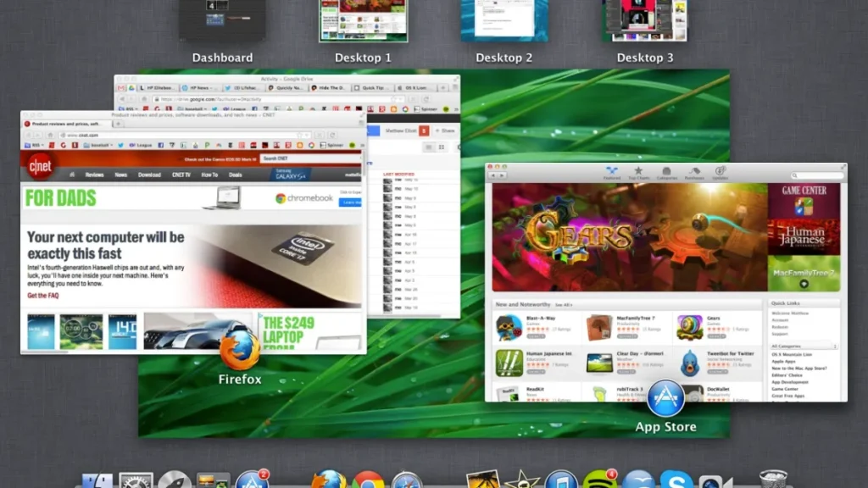Click Spinner bookmark in CNET window toolbar

pos(332,145)
